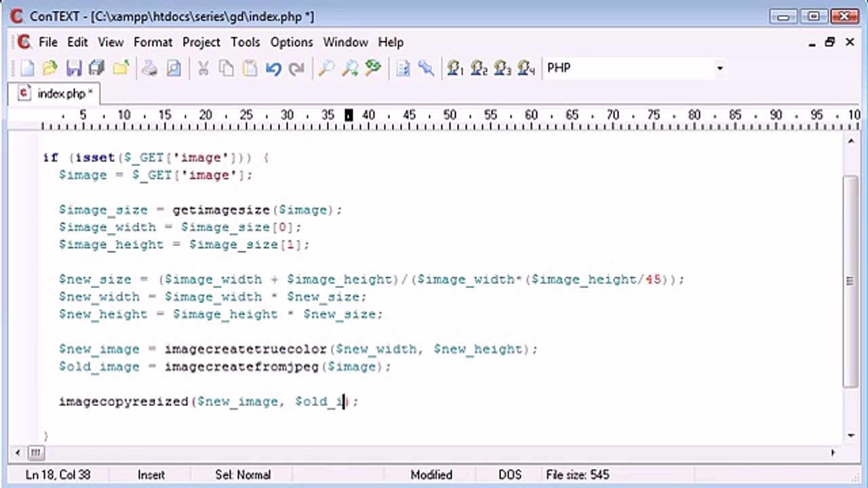Run user command 2 icon
Viewport: 868px width, 488px height.
click(479, 68)
